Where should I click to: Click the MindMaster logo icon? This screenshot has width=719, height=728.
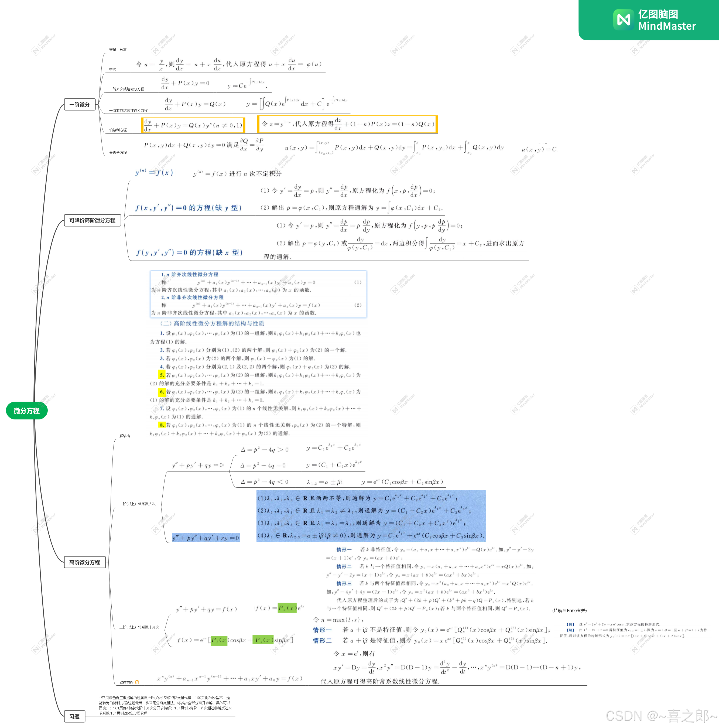[624, 20]
